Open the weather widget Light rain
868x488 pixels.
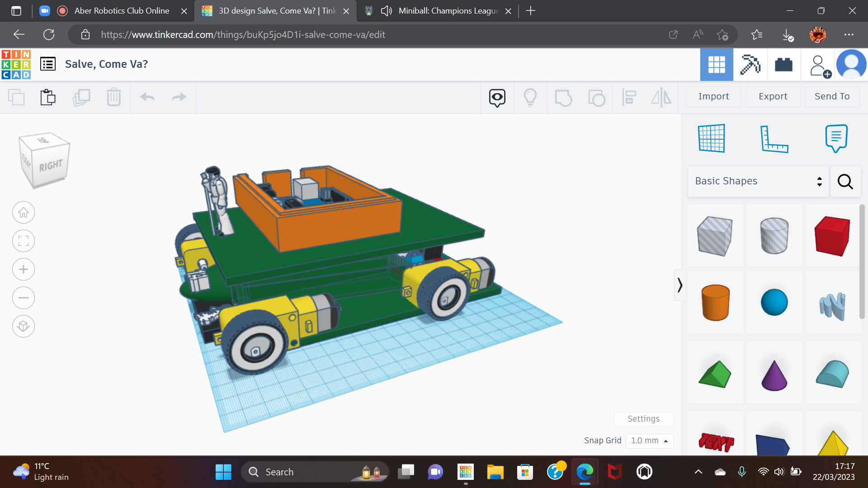[x=42, y=472]
